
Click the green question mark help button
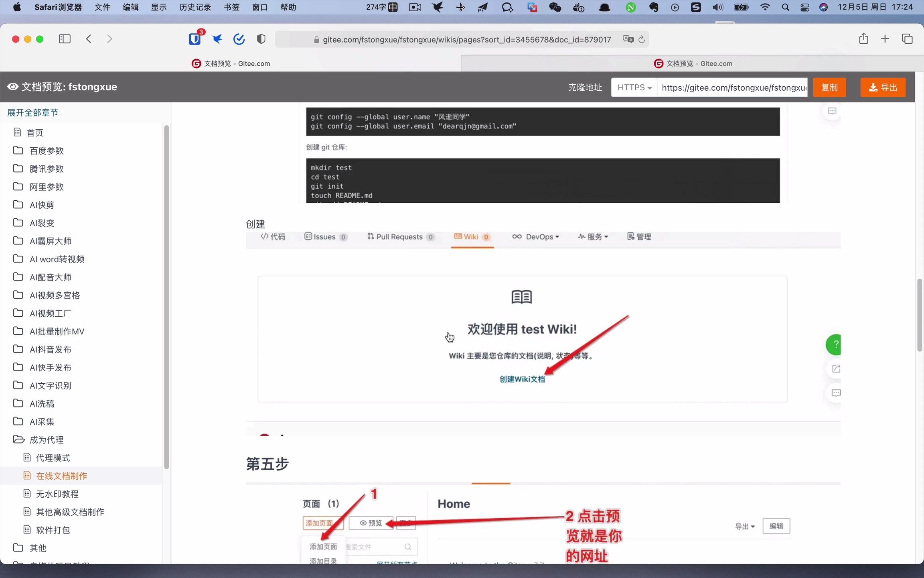click(x=834, y=344)
